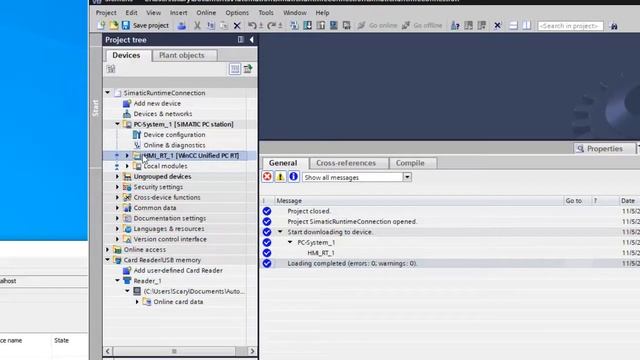Image resolution: width=640 pixels, height=360 pixels.
Task: Switch to the Plant objects tab
Action: pyautogui.click(x=182, y=55)
